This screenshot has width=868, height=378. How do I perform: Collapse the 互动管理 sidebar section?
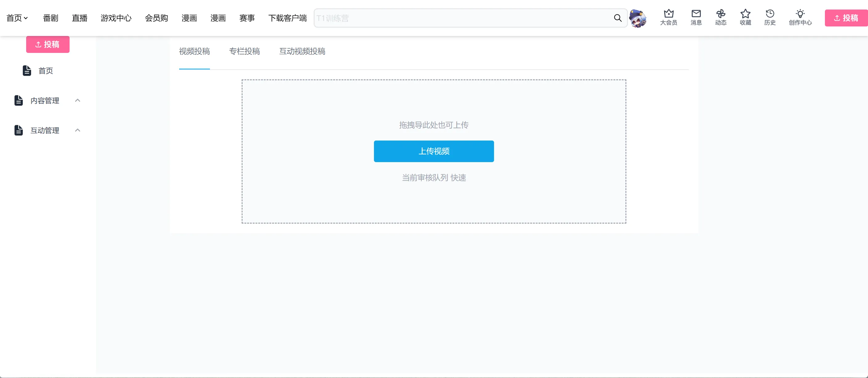(78, 130)
